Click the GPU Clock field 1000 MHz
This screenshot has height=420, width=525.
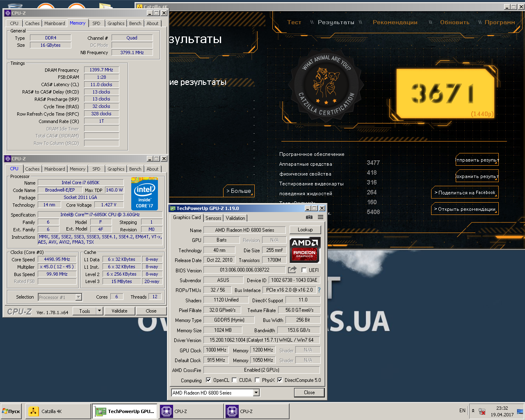pyautogui.click(x=216, y=350)
